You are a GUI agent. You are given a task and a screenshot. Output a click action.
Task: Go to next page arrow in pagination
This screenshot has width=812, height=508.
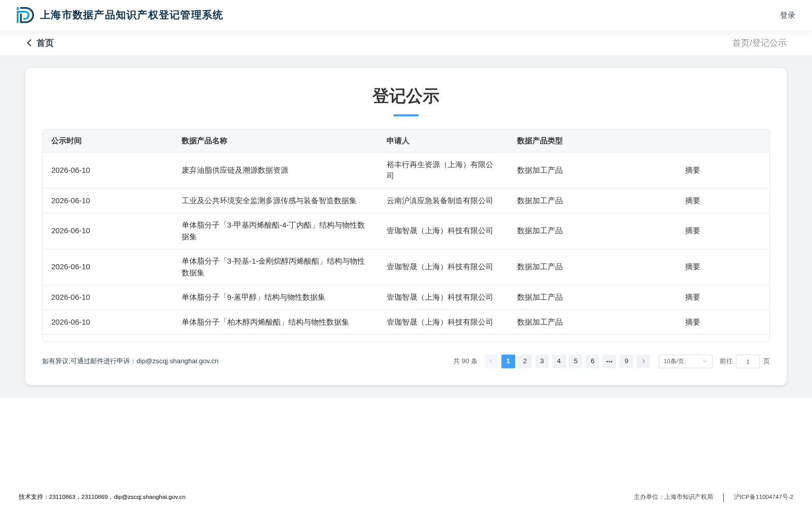[x=643, y=361]
